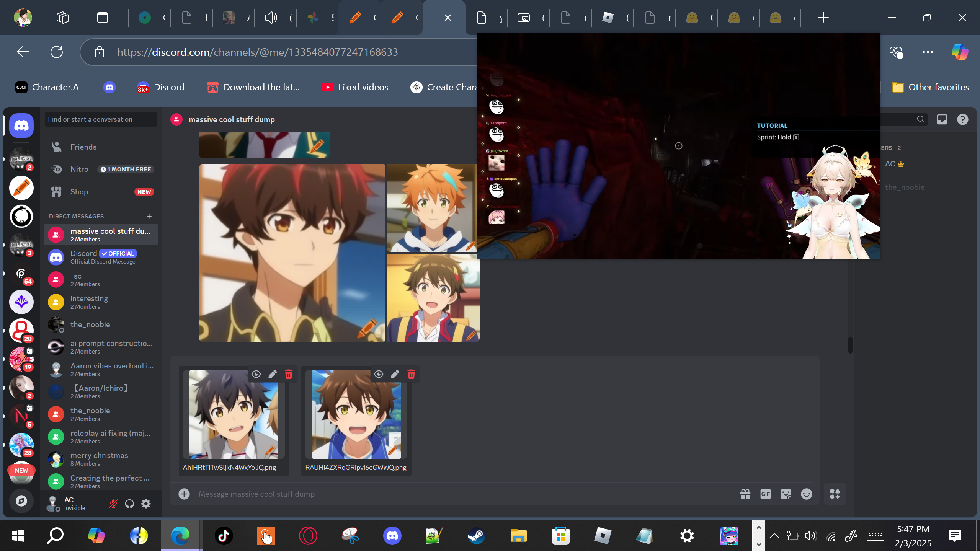
Task: Open User Settings gear icon
Action: pos(146,504)
